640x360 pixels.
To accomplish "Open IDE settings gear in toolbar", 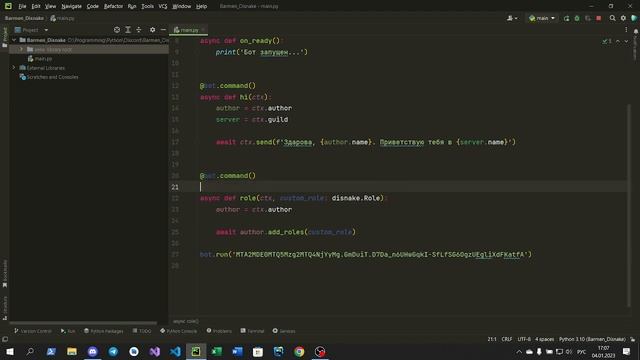I will pos(623,18).
